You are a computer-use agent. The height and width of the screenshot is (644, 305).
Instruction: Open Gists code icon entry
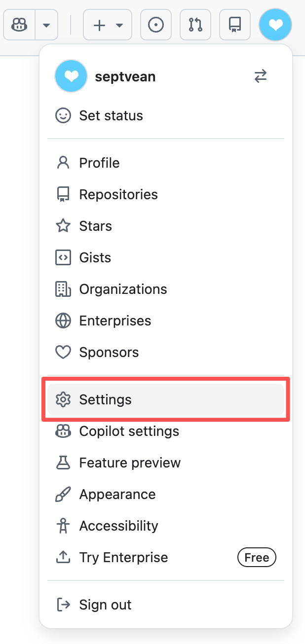(63, 258)
